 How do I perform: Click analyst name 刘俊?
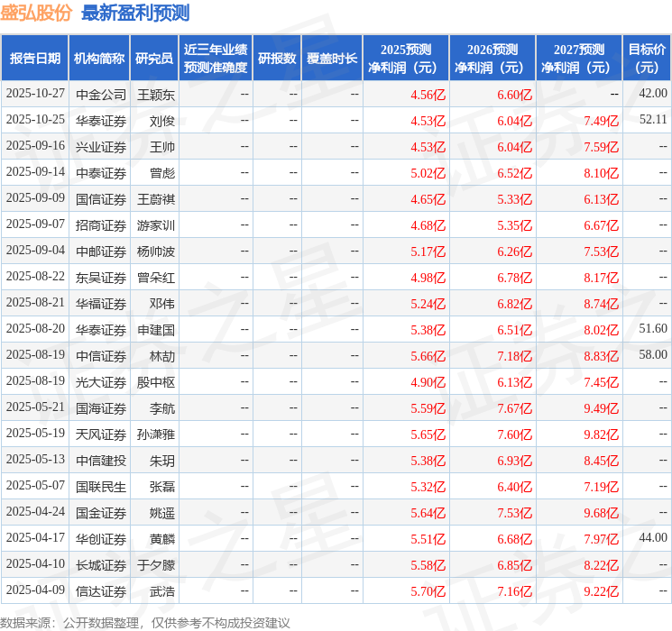162,121
